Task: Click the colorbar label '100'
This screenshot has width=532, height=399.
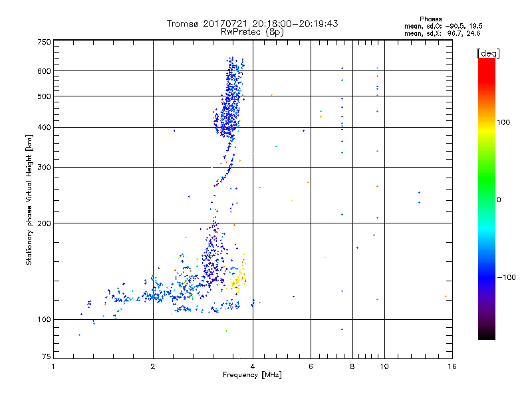Action: pyautogui.click(x=503, y=122)
